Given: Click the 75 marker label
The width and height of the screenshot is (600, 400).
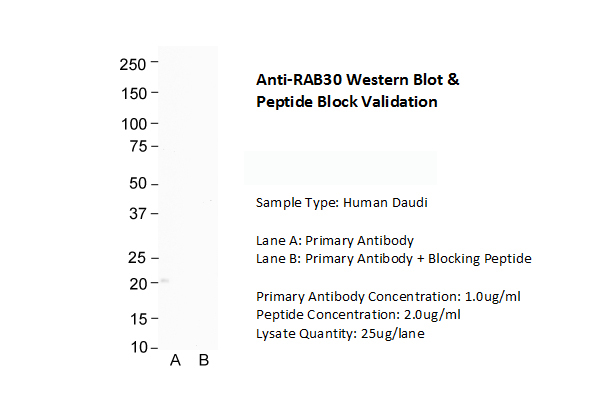Looking at the screenshot, I should [137, 146].
